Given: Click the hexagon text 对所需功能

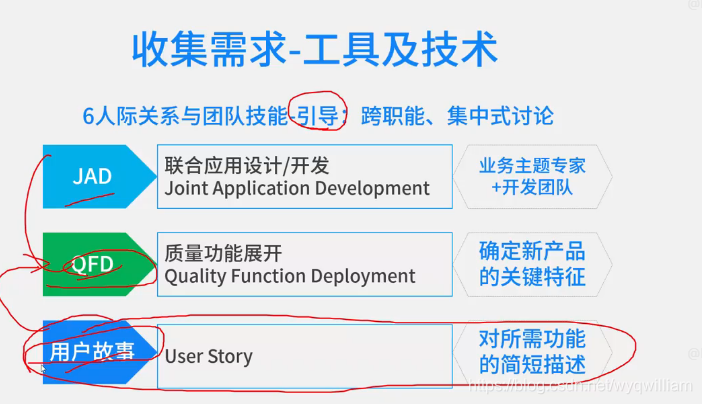Looking at the screenshot, I should [532, 339].
